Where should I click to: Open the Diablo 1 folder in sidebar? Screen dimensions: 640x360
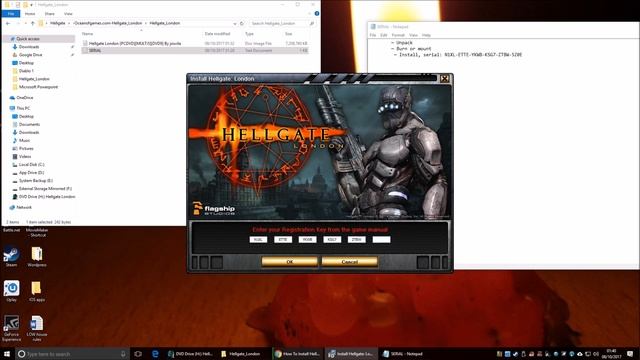(x=26, y=71)
